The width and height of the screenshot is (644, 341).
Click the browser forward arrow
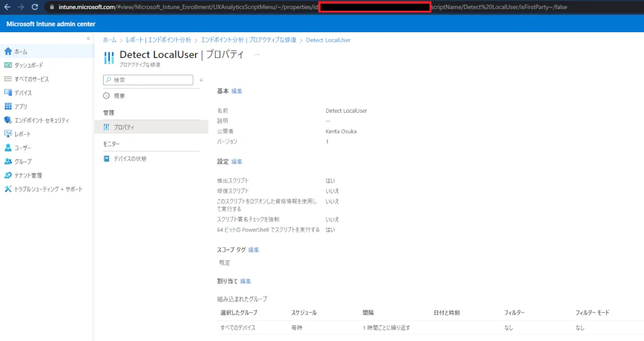pyautogui.click(x=21, y=7)
